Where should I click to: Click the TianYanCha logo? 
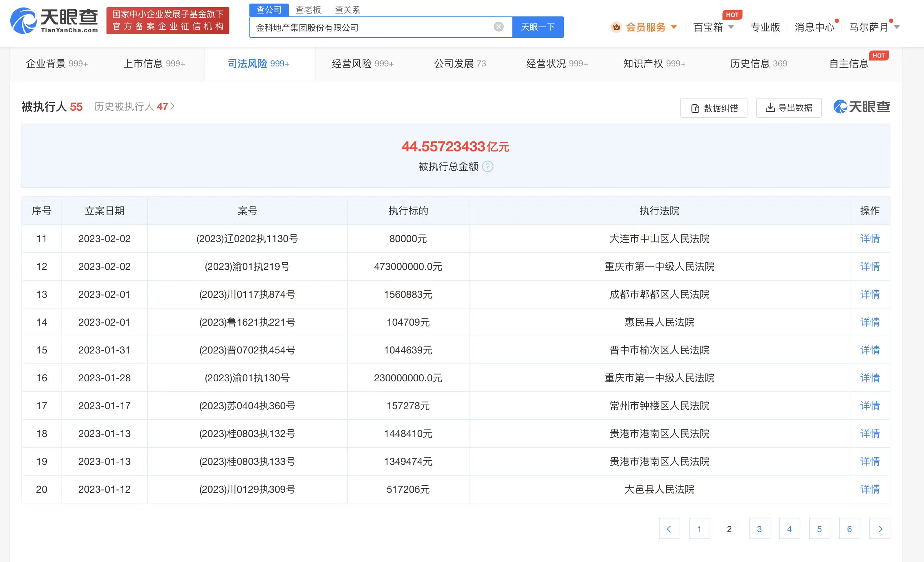54,21
